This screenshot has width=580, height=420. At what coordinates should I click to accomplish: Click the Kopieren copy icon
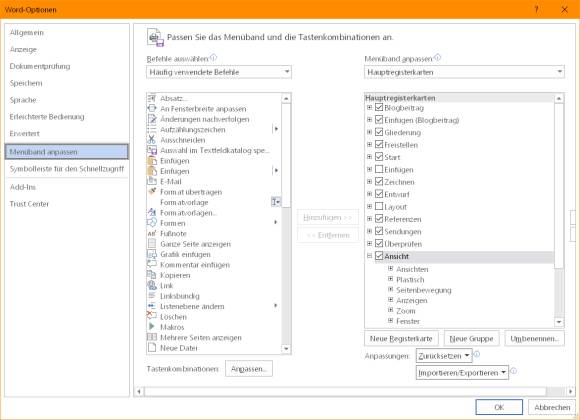coord(152,275)
